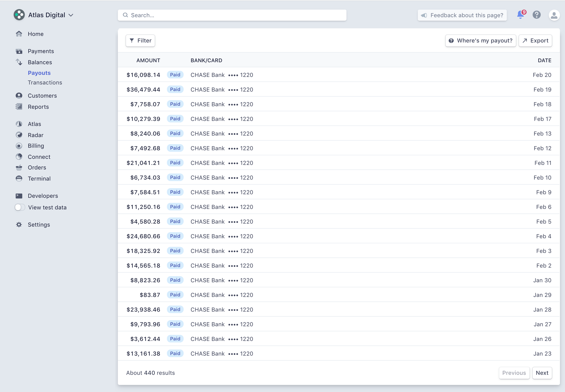Click the AMOUNT column header

click(x=148, y=60)
